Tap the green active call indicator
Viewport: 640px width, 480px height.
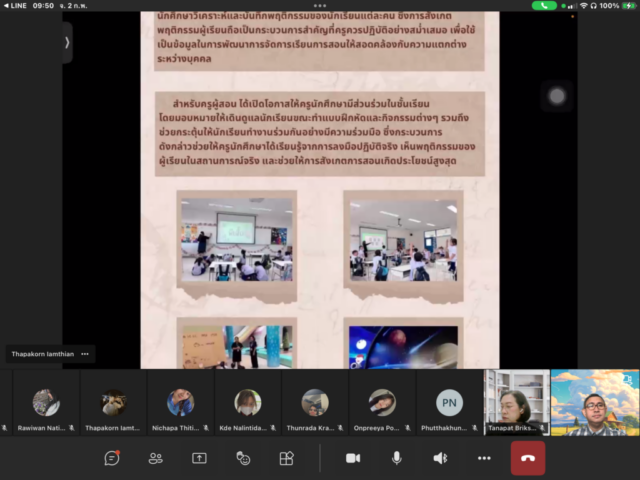tap(544, 5)
